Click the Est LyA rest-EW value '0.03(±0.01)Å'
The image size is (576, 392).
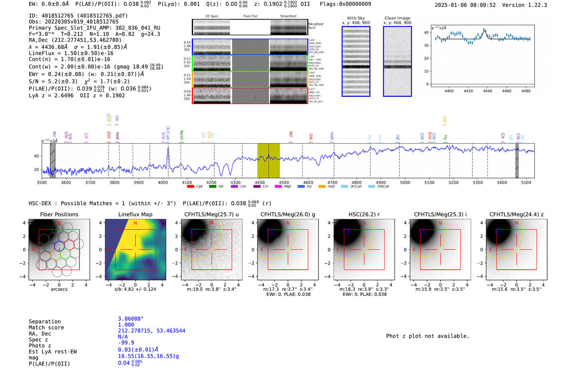pos(138,350)
